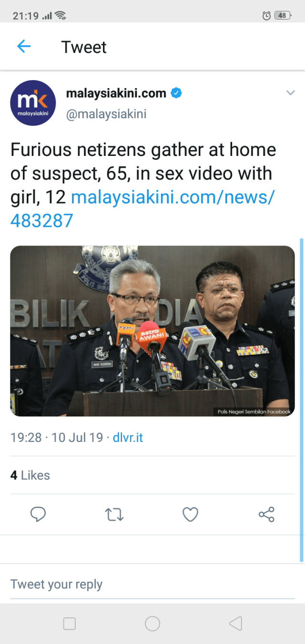Open the dlvr.it source link
Image resolution: width=305 pixels, height=644 pixels.
tap(128, 438)
